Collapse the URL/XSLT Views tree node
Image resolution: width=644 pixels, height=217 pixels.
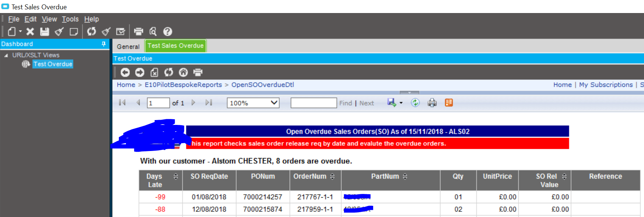[x=6, y=55]
